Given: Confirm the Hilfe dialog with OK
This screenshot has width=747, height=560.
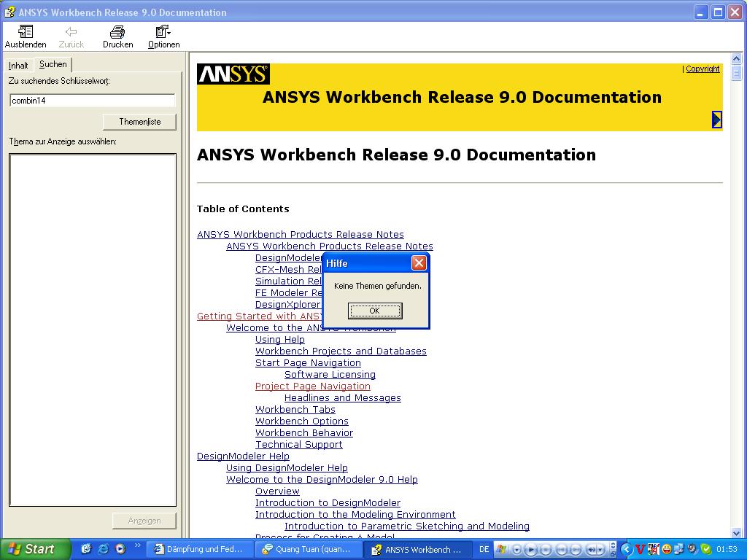Looking at the screenshot, I should 375,311.
